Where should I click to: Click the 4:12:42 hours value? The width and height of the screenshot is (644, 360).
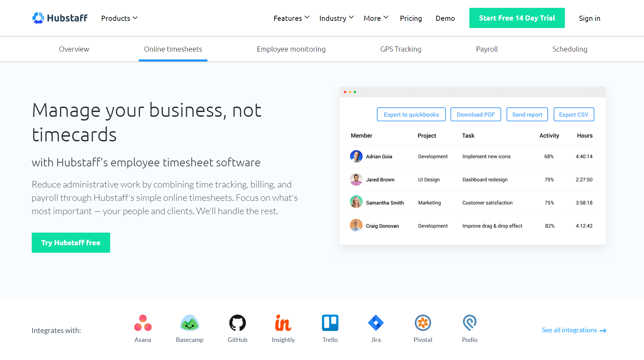(584, 226)
